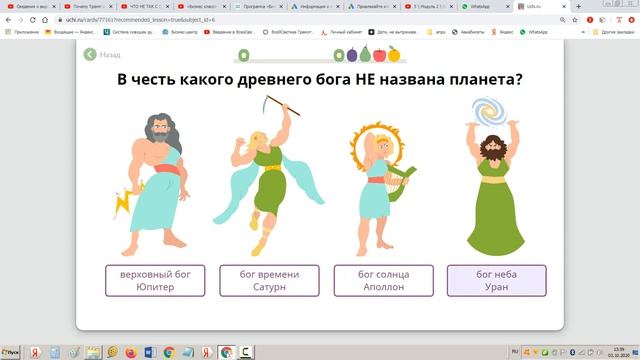Click the Jupiter god illustration with lightning

click(x=153, y=184)
